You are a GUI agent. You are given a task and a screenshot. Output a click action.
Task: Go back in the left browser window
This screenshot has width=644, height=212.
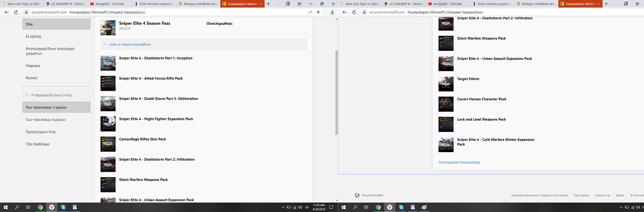(7, 12)
